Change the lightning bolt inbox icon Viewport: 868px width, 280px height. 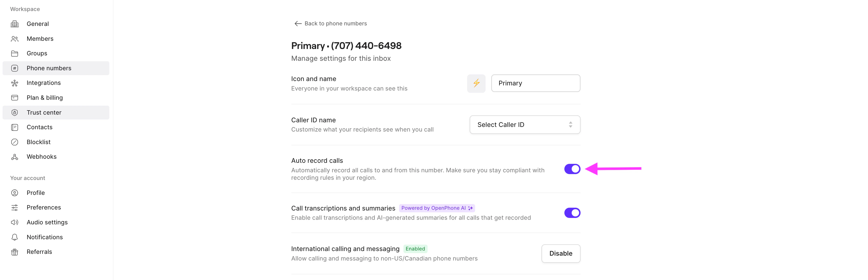point(476,83)
